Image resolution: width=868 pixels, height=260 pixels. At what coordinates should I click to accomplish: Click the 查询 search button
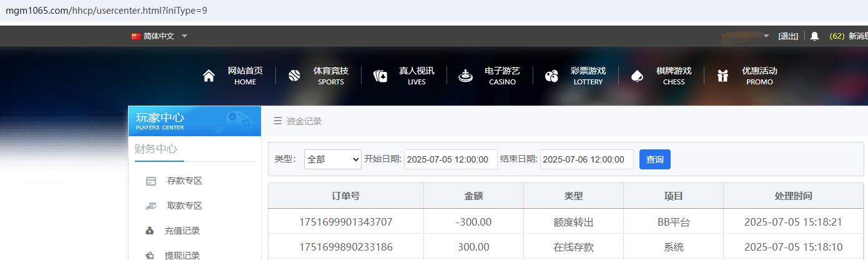click(655, 159)
